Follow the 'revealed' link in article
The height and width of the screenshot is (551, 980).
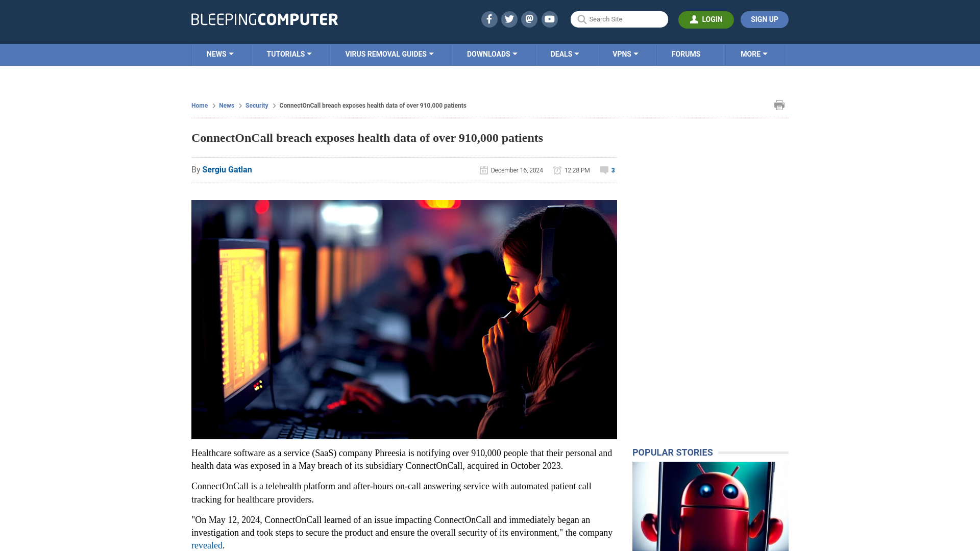[x=207, y=545]
